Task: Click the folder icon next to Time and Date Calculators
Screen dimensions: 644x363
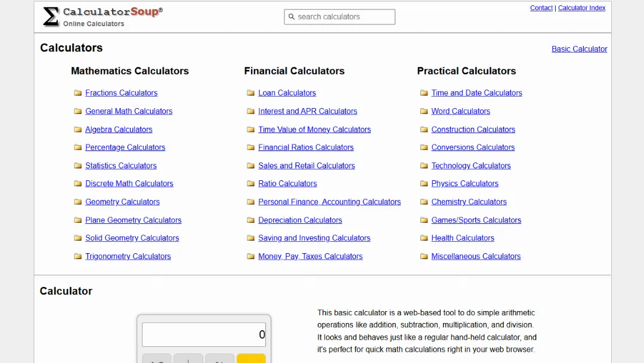Action: [423, 93]
